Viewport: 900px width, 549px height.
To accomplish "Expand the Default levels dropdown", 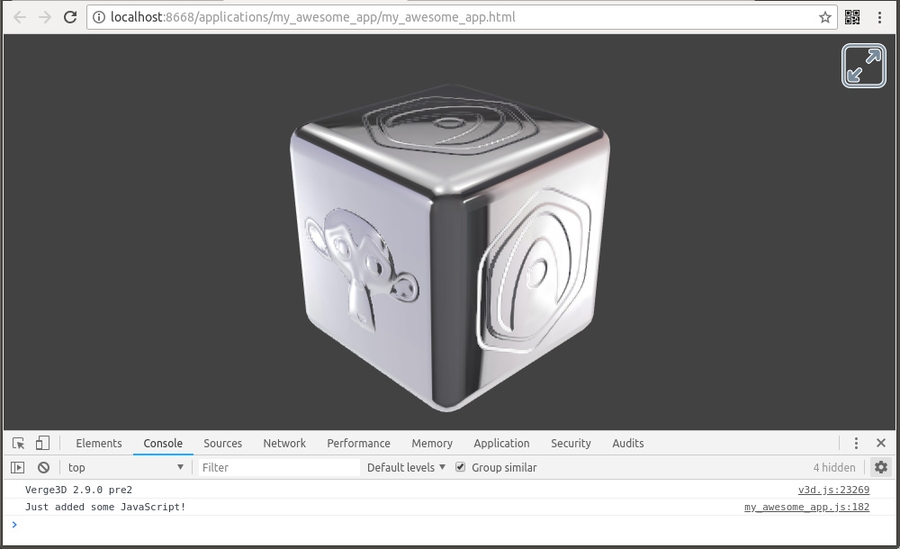I will [406, 467].
